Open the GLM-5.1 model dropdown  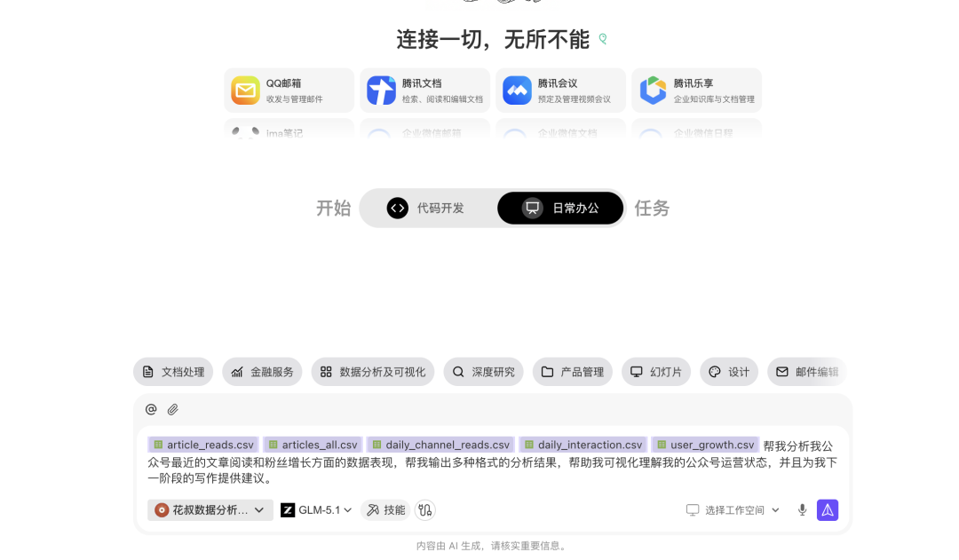pos(316,510)
